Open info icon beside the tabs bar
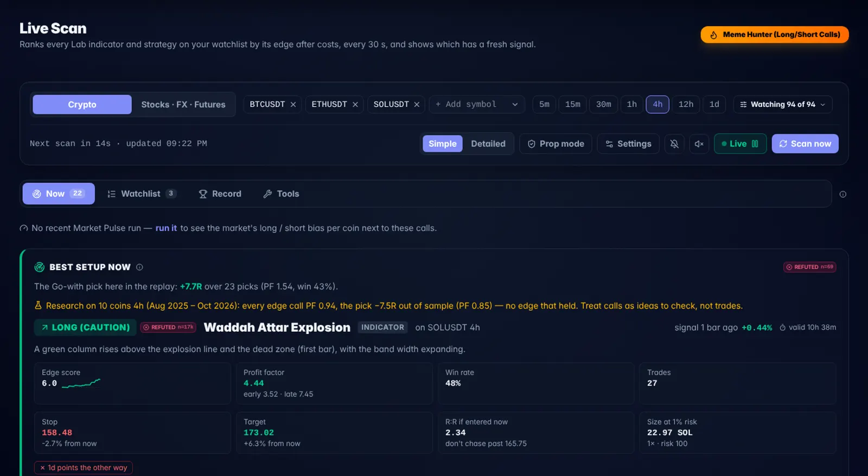 click(x=843, y=194)
